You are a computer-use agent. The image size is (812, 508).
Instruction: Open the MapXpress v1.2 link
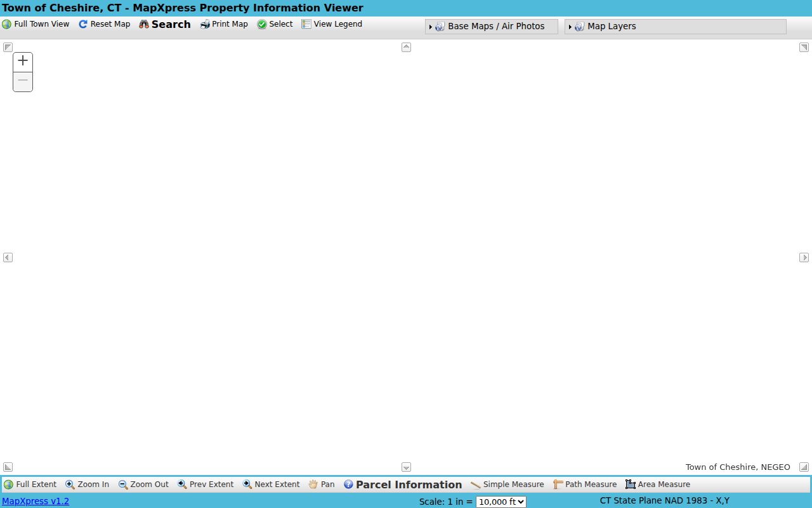36,501
